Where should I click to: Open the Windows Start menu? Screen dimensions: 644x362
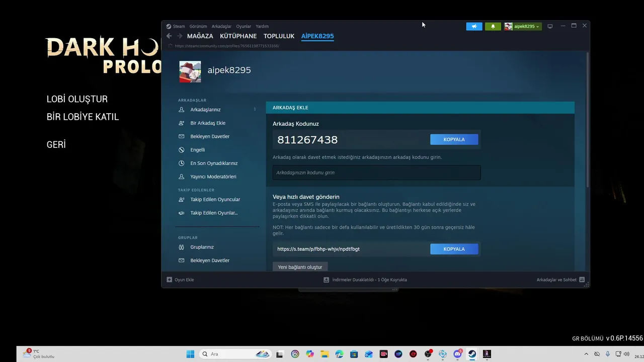click(x=190, y=354)
